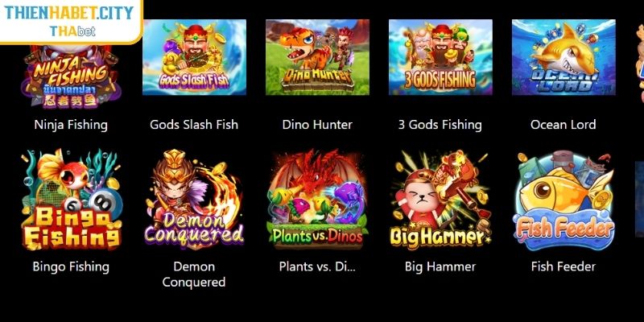The height and width of the screenshot is (322, 644).
Task: Open the Bingo Fishing game icon
Action: (x=71, y=199)
